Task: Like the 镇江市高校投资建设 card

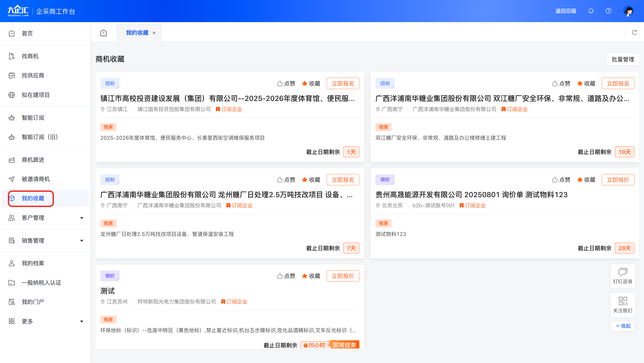Action: click(286, 83)
